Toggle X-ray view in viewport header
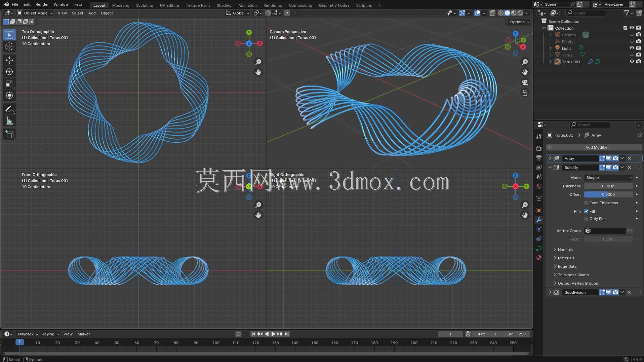 tap(492, 13)
